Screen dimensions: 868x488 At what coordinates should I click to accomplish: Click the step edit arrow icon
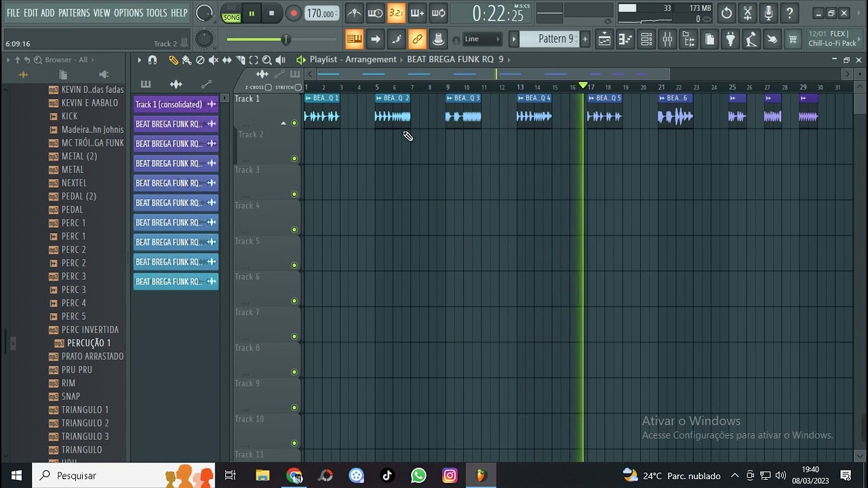pos(375,39)
